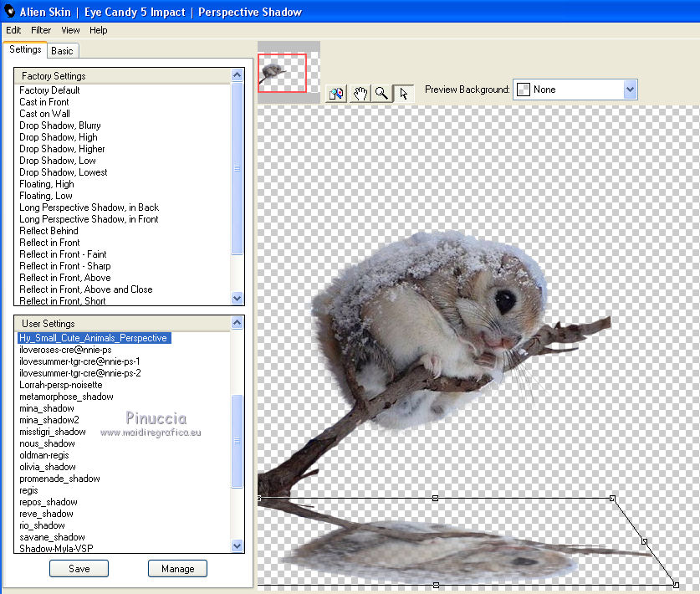700x594 pixels.
Task: Select Long Perspective Shadow, in Front
Action: (89, 219)
